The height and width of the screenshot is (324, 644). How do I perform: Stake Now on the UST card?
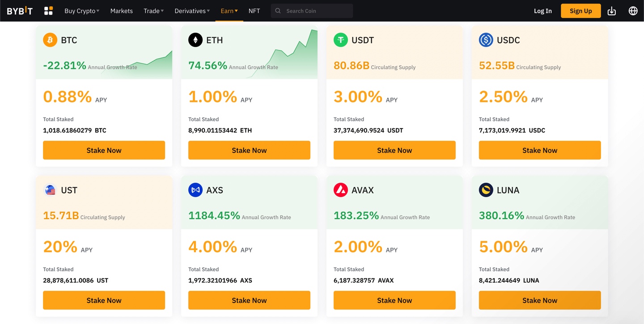tap(104, 300)
